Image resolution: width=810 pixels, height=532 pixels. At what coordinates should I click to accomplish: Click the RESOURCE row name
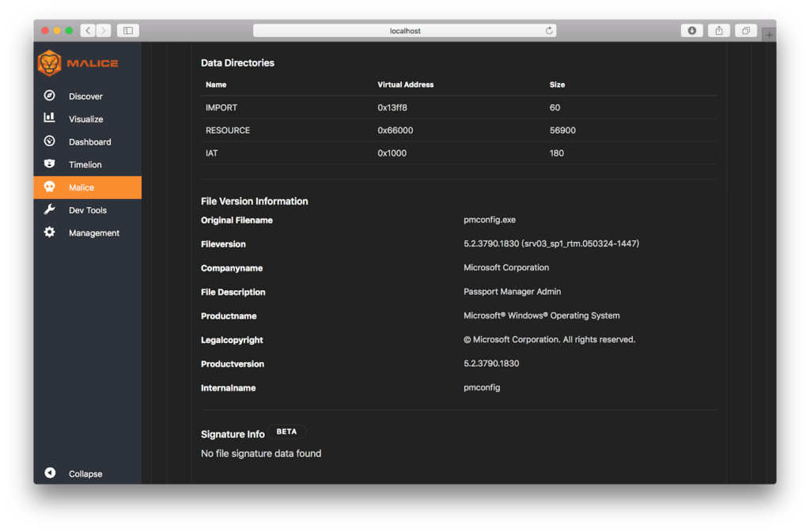pyautogui.click(x=228, y=130)
